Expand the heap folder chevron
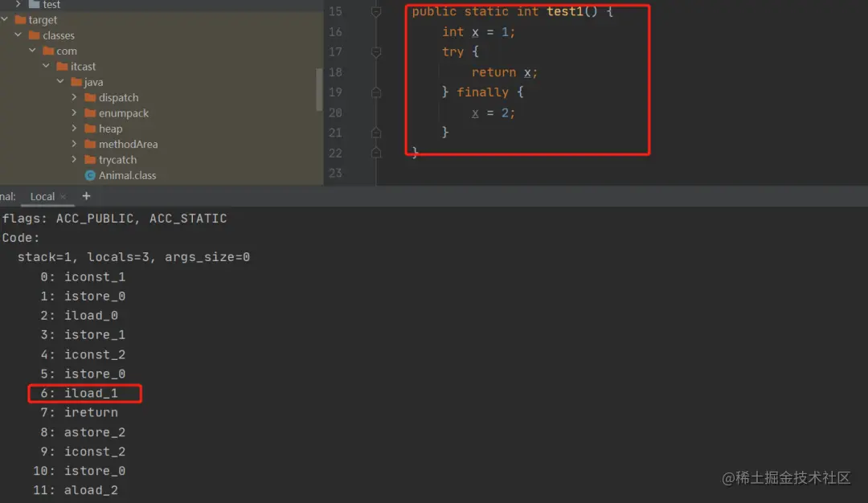The image size is (868, 503). point(74,128)
